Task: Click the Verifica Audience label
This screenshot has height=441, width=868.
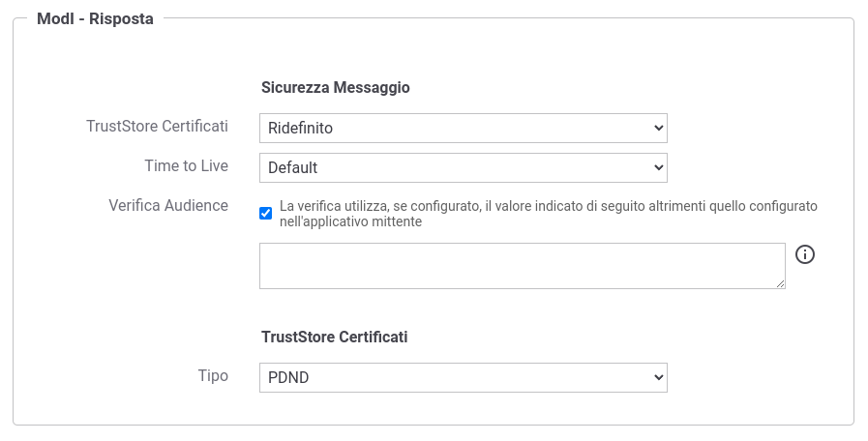Action: coord(168,205)
